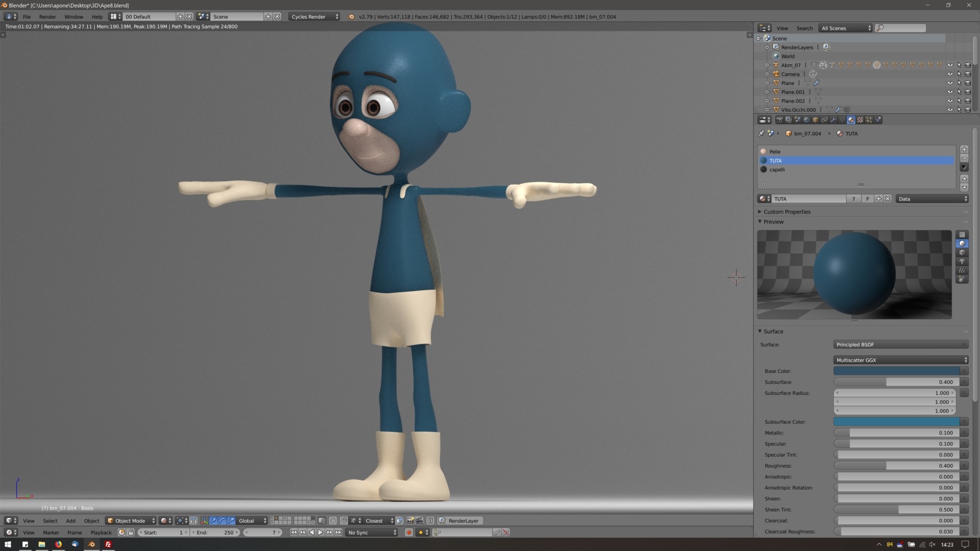
Task: Expand the Custom Properties panel
Action: pyautogui.click(x=787, y=212)
